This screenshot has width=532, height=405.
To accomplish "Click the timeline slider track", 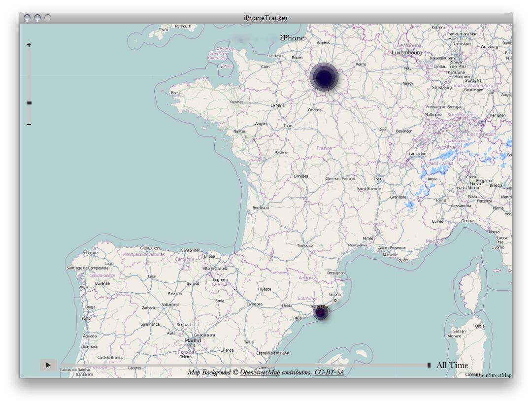I will pyautogui.click(x=244, y=365).
